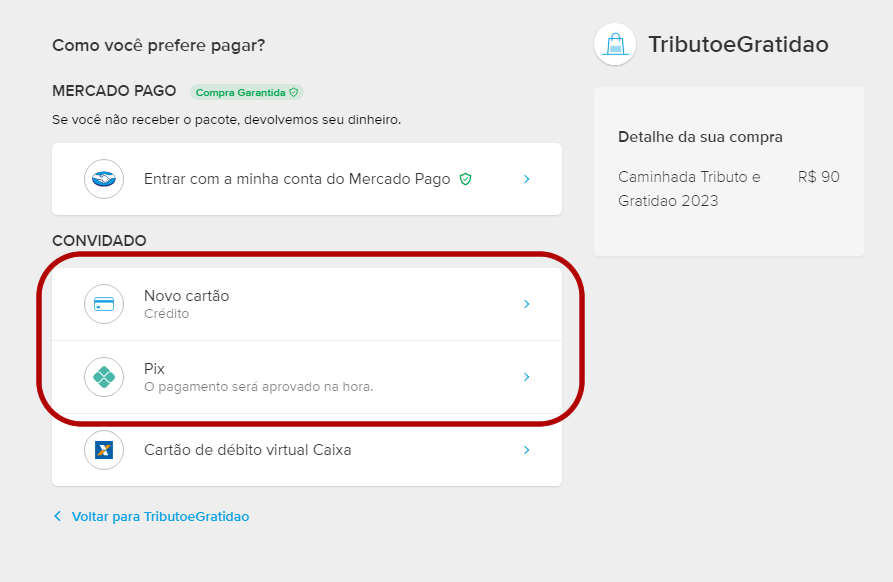
Task: Open the Cartão de débito virtual Caixa chevron
Action: point(527,450)
